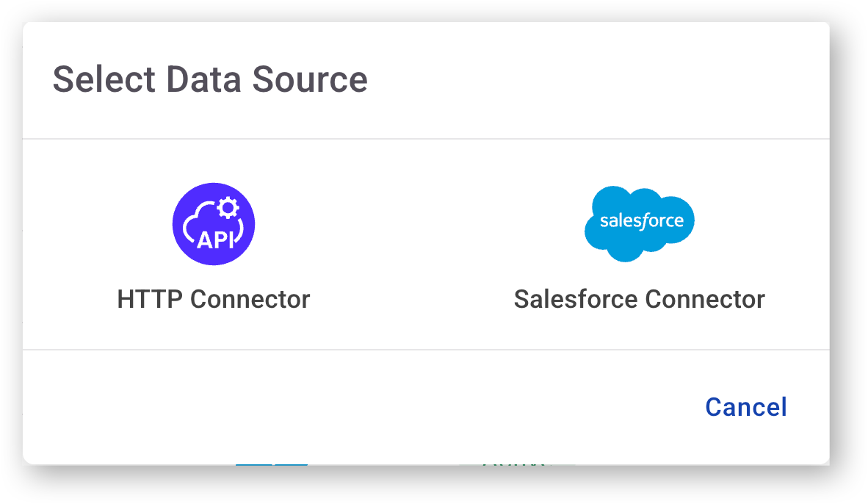
Task: Select the HTTP Connector label
Action: [x=213, y=299]
